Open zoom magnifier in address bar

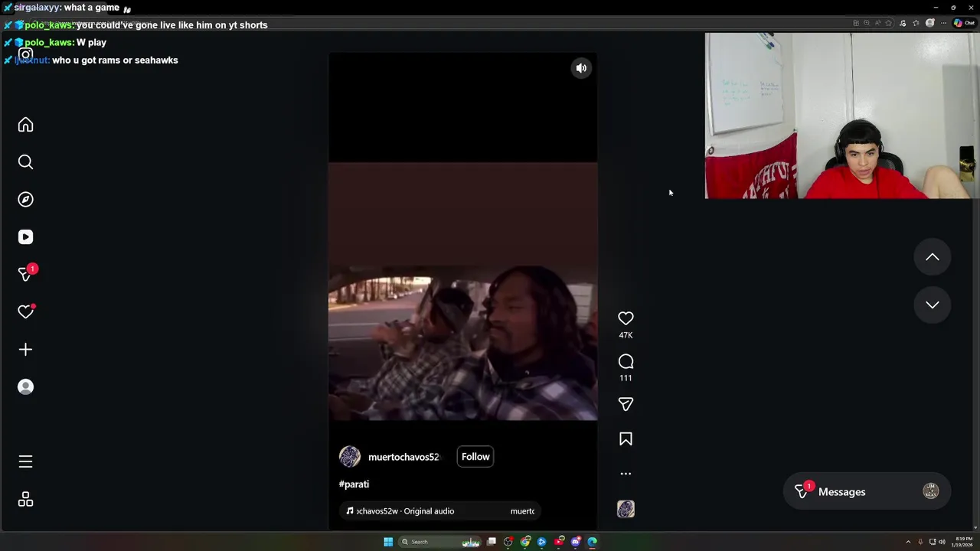point(867,23)
